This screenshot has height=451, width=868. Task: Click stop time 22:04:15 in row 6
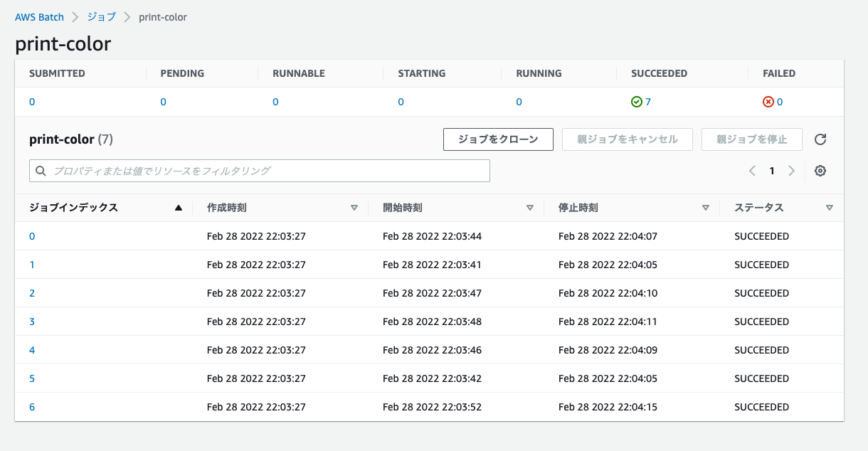pos(608,407)
